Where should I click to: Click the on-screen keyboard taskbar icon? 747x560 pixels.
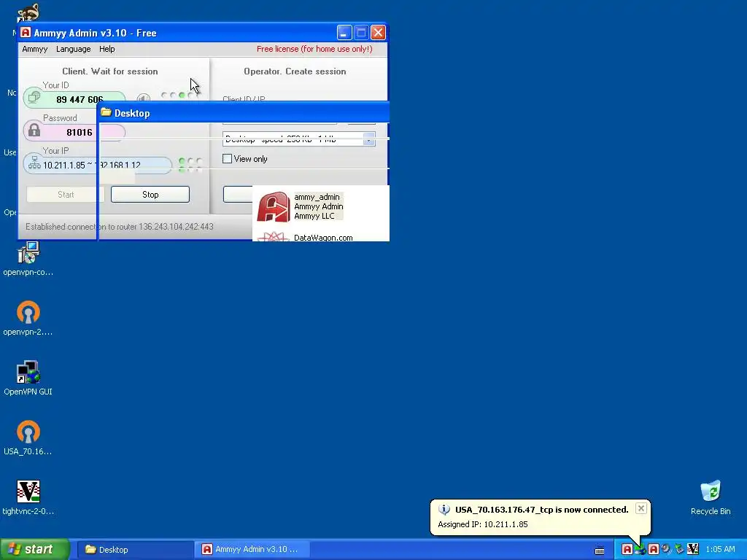(x=600, y=551)
